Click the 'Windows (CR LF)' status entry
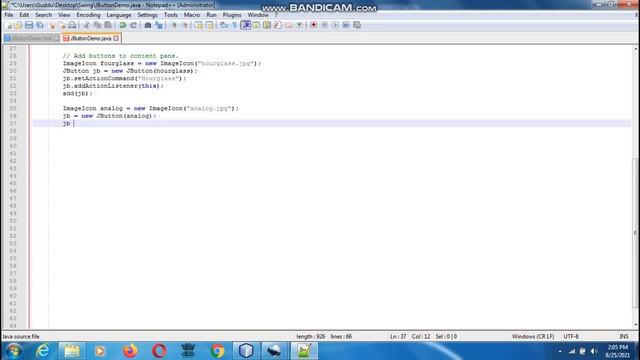The height and width of the screenshot is (360, 640). click(x=533, y=336)
